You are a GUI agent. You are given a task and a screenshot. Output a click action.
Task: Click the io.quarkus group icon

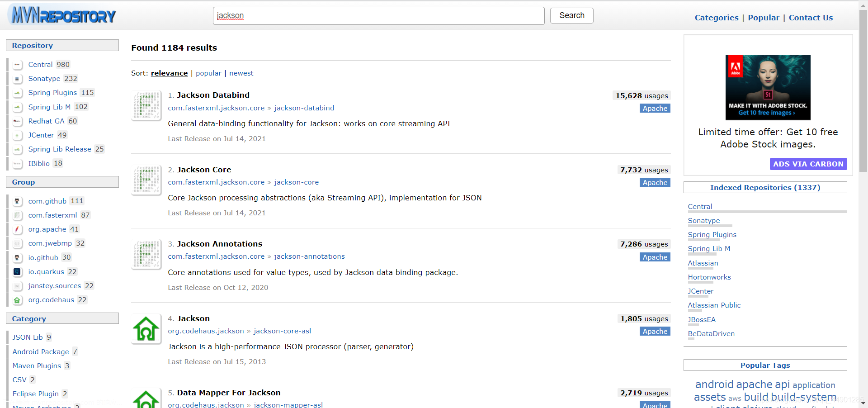[17, 272]
